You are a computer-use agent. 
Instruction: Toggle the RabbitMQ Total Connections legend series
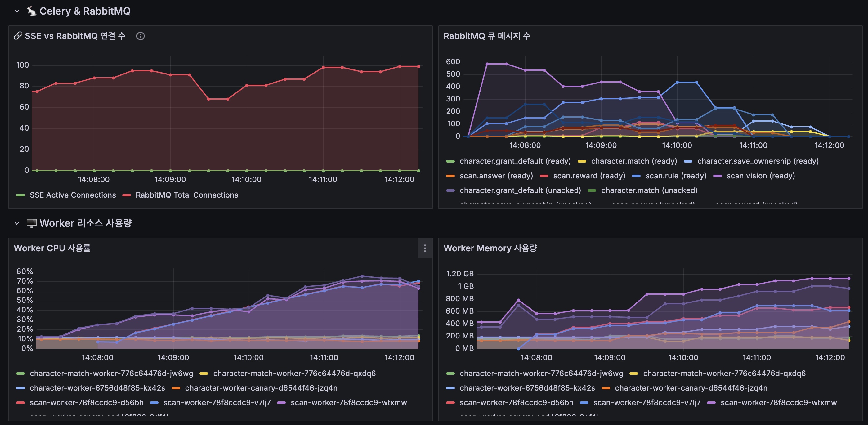(187, 195)
